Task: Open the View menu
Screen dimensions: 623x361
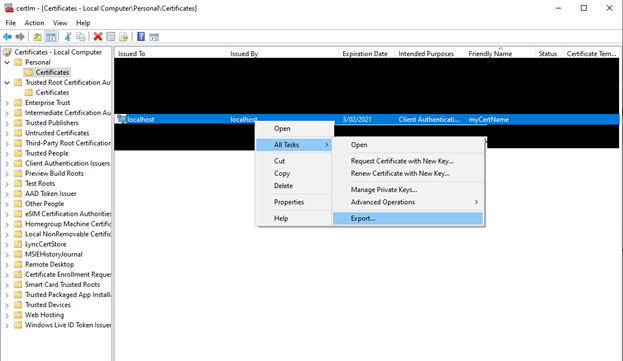Action: point(60,23)
